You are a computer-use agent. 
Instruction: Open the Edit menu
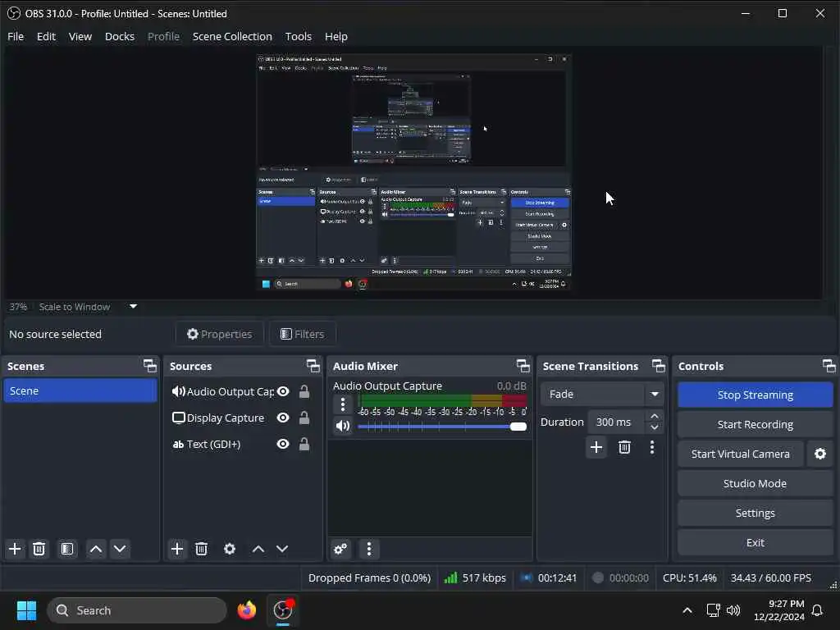pyautogui.click(x=46, y=36)
